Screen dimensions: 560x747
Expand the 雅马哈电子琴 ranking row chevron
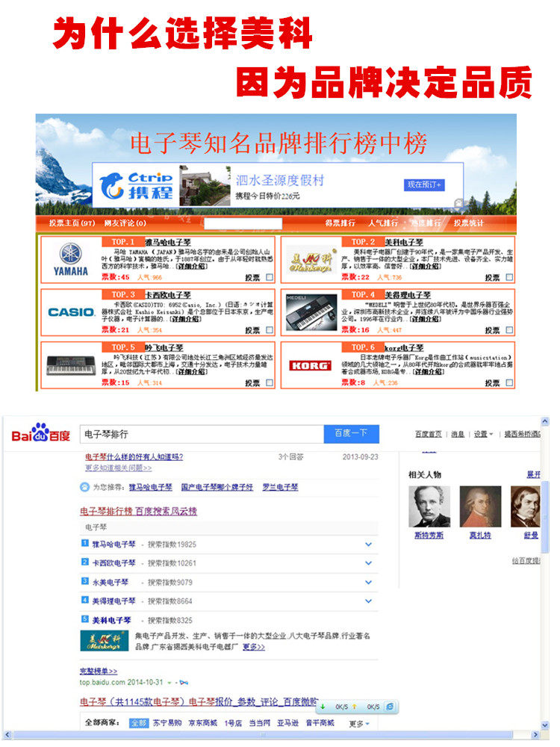[x=369, y=544]
